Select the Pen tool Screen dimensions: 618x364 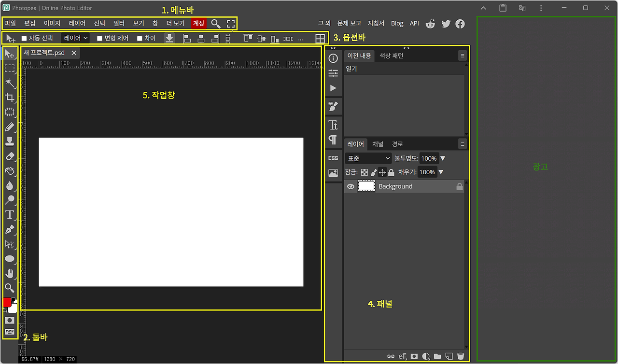coord(10,230)
